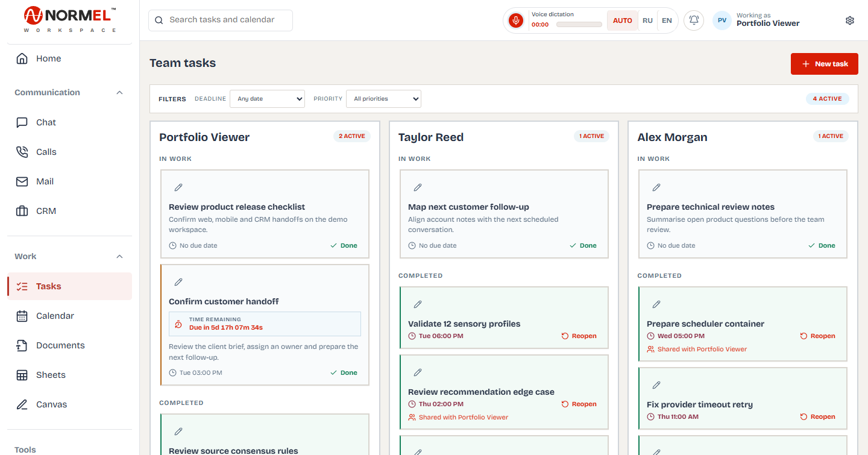The image size is (868, 455).
Task: Edit the Review source consensus rules task
Action: [x=178, y=431]
